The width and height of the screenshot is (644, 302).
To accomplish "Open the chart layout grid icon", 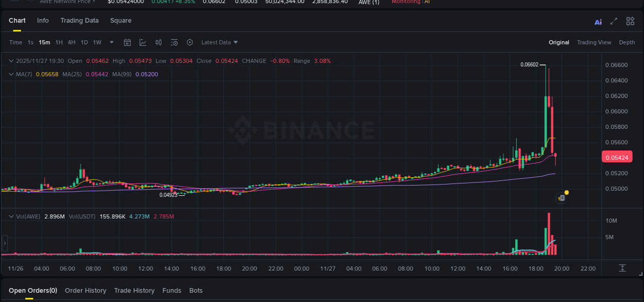I will (x=630, y=21).
